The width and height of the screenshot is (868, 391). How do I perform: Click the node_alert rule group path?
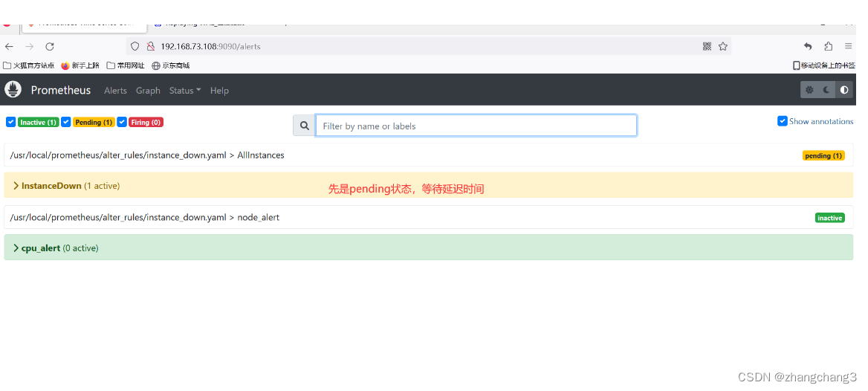[x=144, y=217]
